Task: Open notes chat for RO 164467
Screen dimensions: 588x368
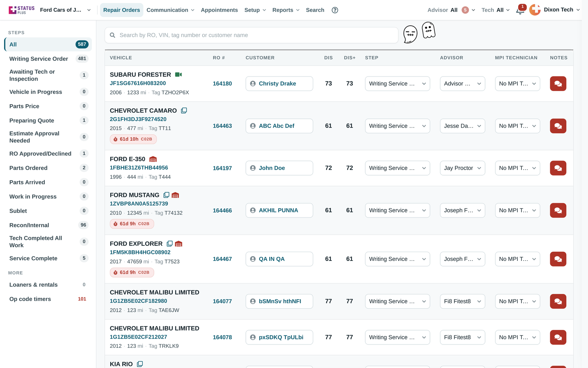Action: pos(558,259)
